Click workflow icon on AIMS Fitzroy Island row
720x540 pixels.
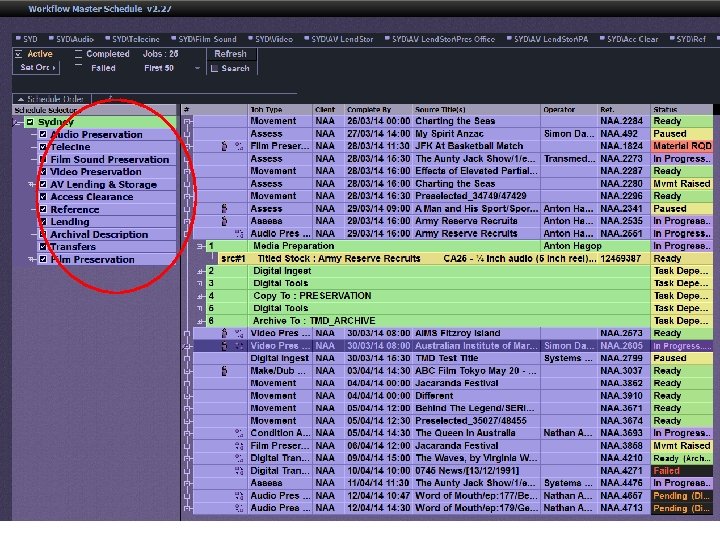239,333
